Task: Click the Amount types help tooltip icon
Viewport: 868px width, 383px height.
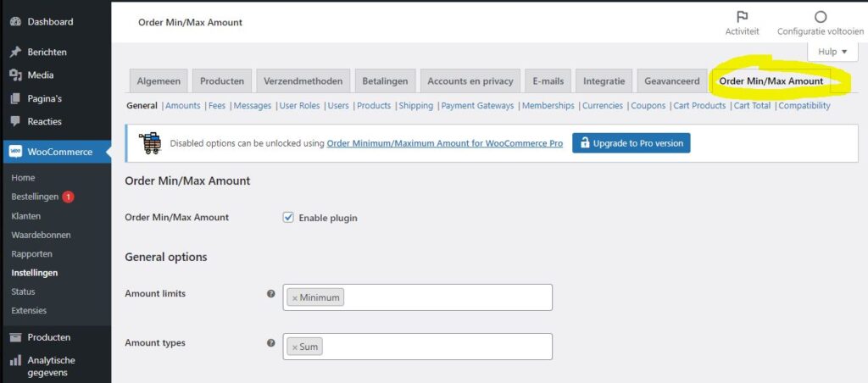Action: pos(270,343)
